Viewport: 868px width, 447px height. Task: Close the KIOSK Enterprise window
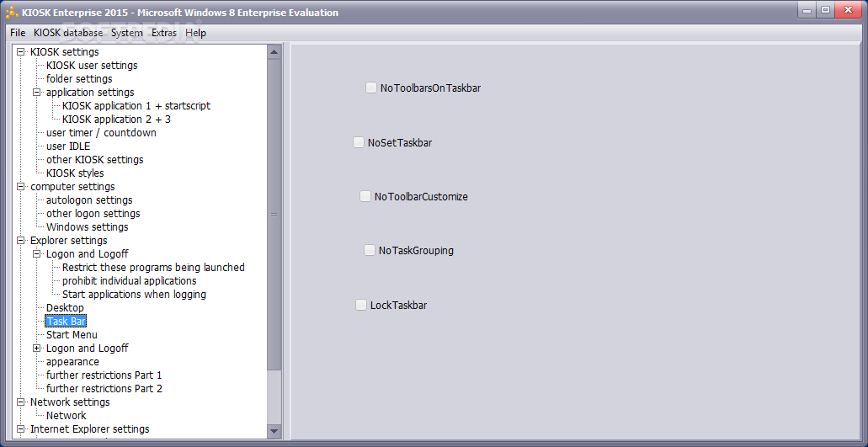point(848,10)
